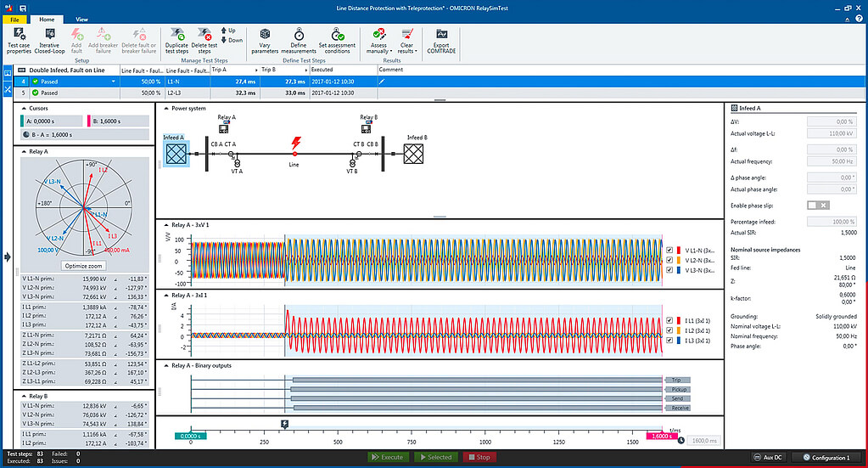
Task: Select the fault lightning symbol on Line
Action: click(x=295, y=143)
